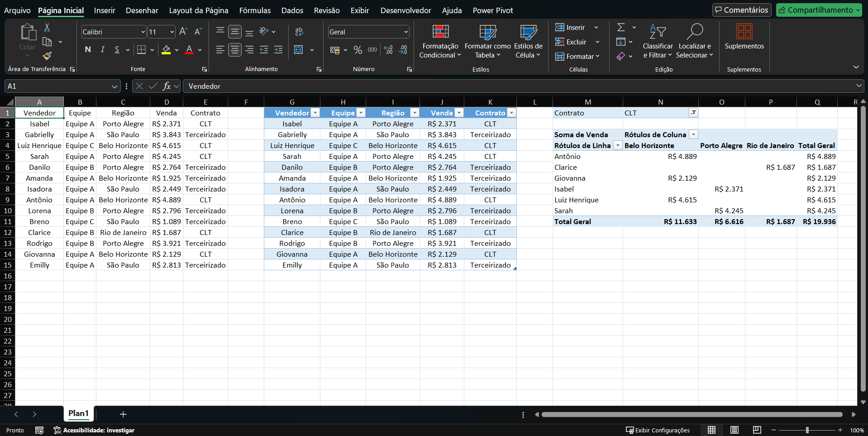Click the Estilos de Célula icon
The image size is (868, 436).
click(x=527, y=41)
